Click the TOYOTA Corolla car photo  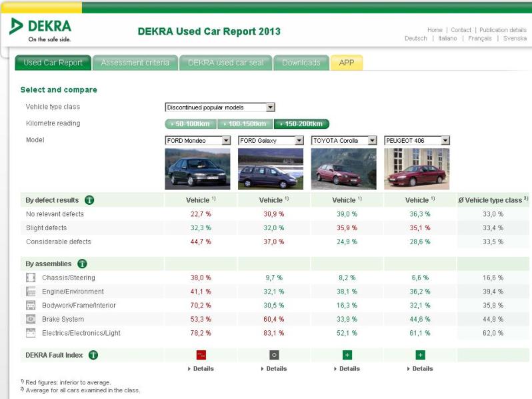pyautogui.click(x=343, y=169)
